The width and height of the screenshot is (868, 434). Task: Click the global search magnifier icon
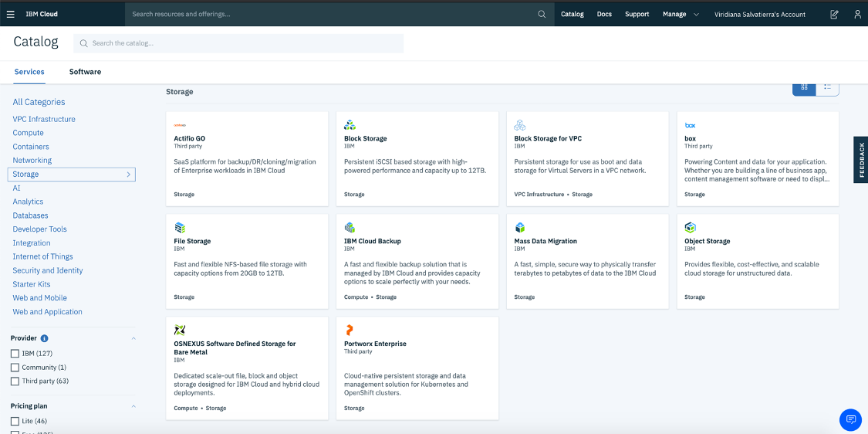point(542,15)
